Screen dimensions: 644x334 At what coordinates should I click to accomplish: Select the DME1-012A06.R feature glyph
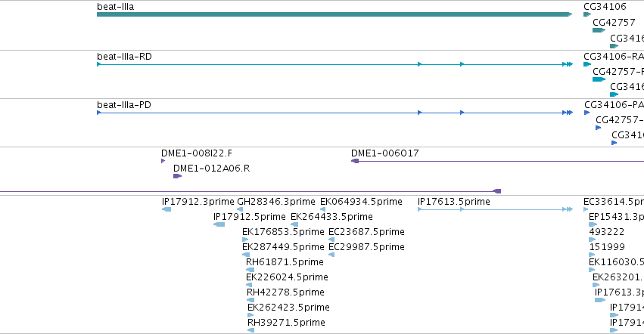tap(177, 176)
